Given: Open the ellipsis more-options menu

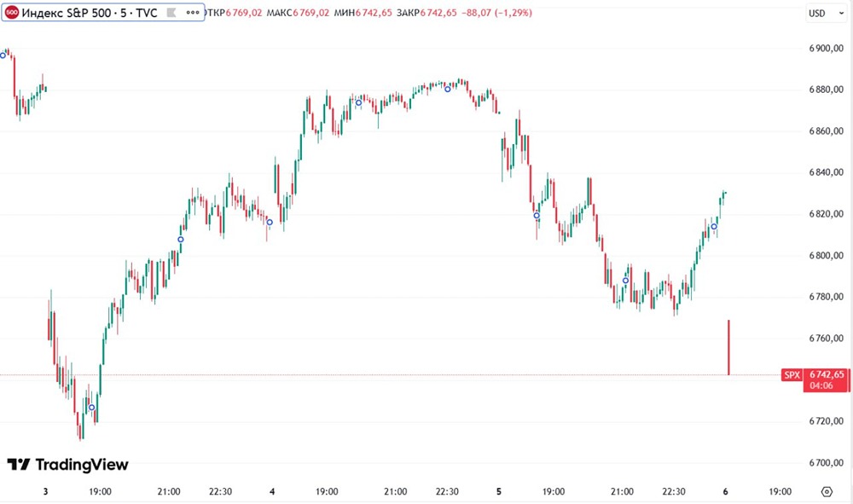Looking at the screenshot, I should click(x=194, y=14).
